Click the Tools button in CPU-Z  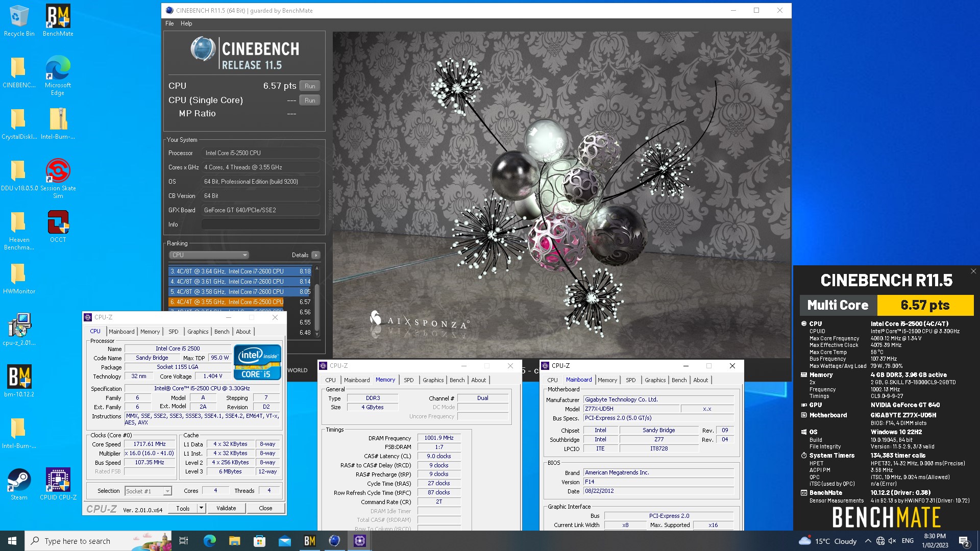pyautogui.click(x=183, y=508)
